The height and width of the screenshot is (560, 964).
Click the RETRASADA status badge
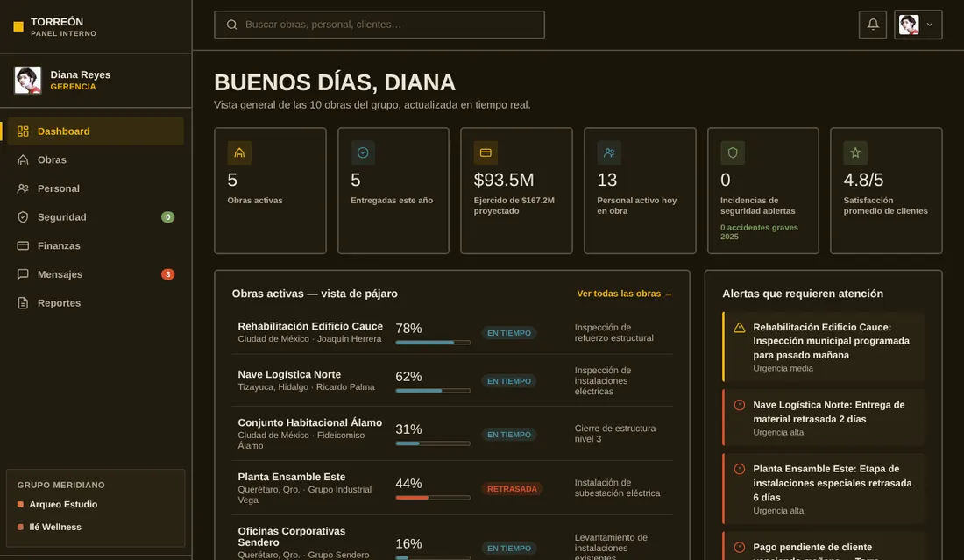(512, 489)
